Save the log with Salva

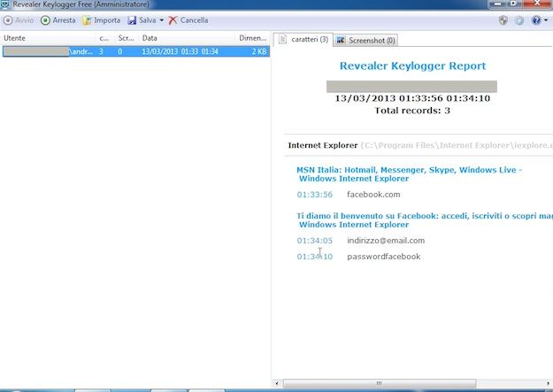click(x=142, y=20)
